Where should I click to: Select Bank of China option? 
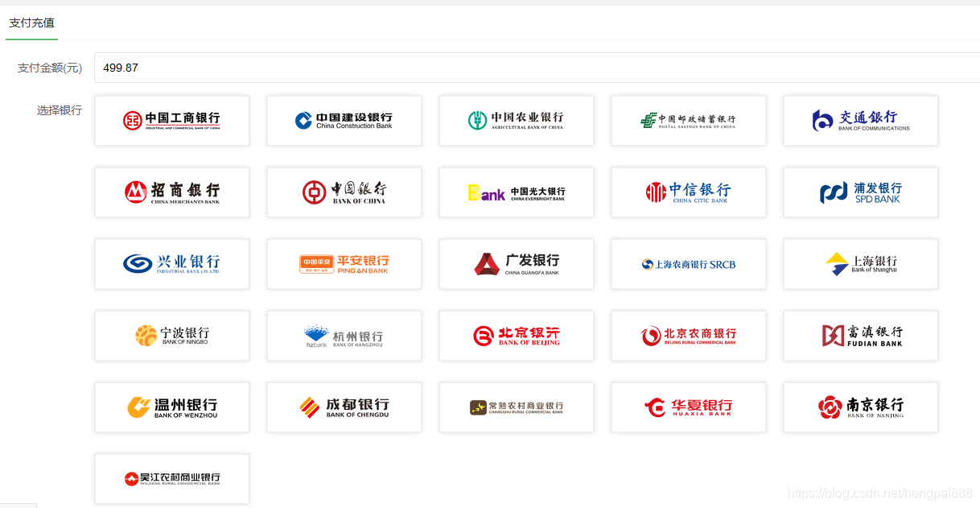point(344,192)
